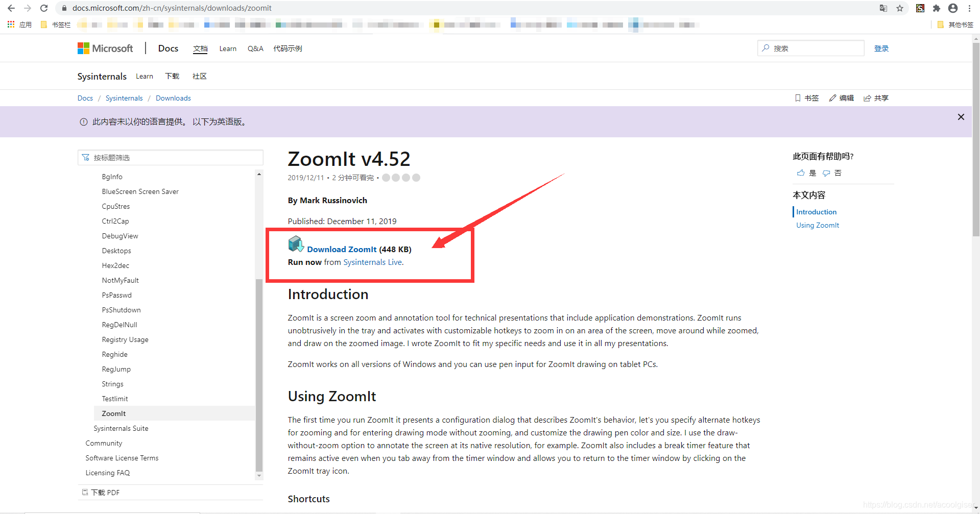The image size is (980, 514).
Task: Open BgInfo in the sidebar list
Action: pyautogui.click(x=112, y=177)
